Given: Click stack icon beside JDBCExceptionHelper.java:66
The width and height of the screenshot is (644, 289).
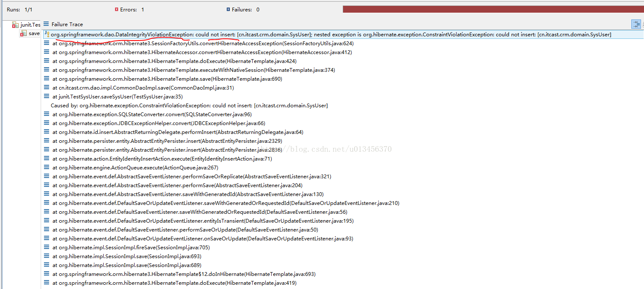Looking at the screenshot, I should 47,123.
